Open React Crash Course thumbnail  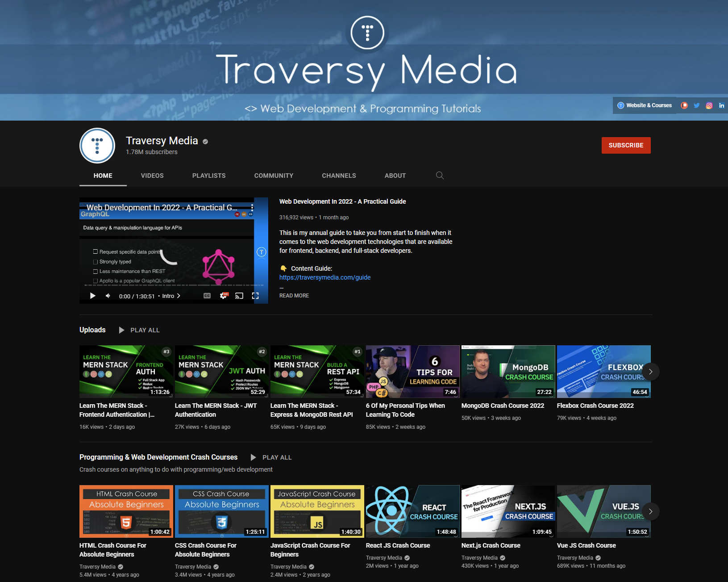coord(413,511)
